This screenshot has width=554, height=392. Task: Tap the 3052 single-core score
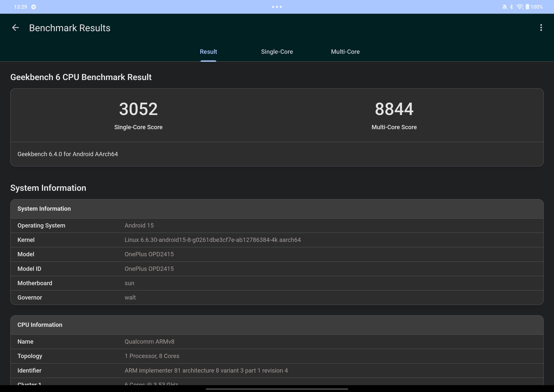click(138, 109)
